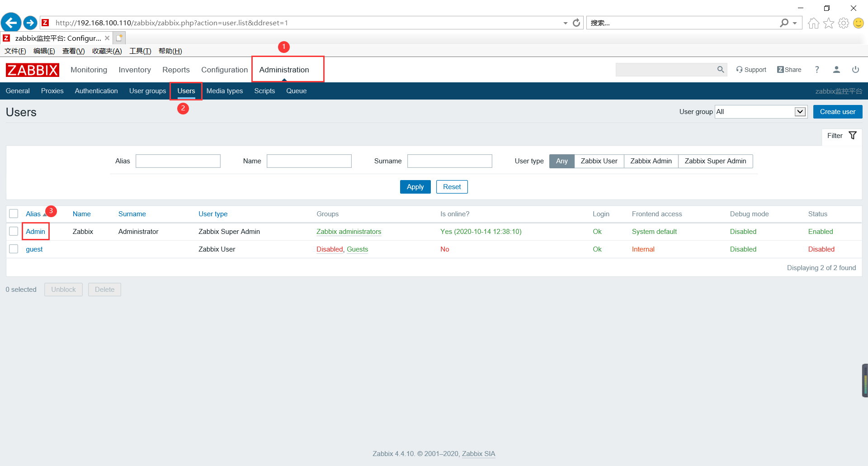Viewport: 868px width, 466px height.
Task: Tick the select-all checkbox in table header
Action: [x=14, y=214]
